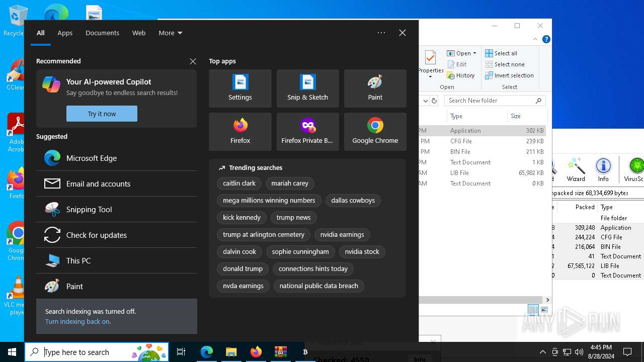Screen dimensions: 644x362
Task: Open Snipping Tool suggestion
Action: [x=116, y=209]
